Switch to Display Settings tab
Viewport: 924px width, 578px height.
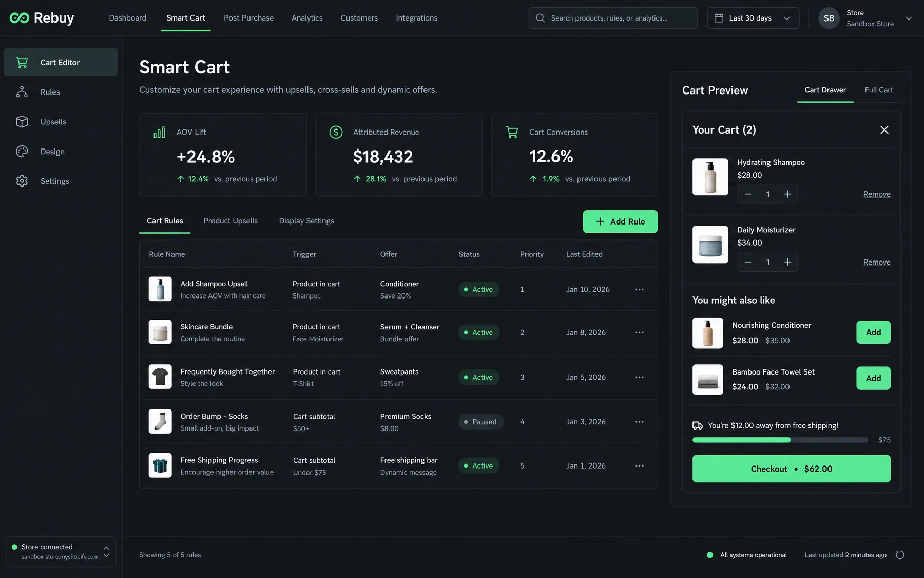[x=306, y=221]
